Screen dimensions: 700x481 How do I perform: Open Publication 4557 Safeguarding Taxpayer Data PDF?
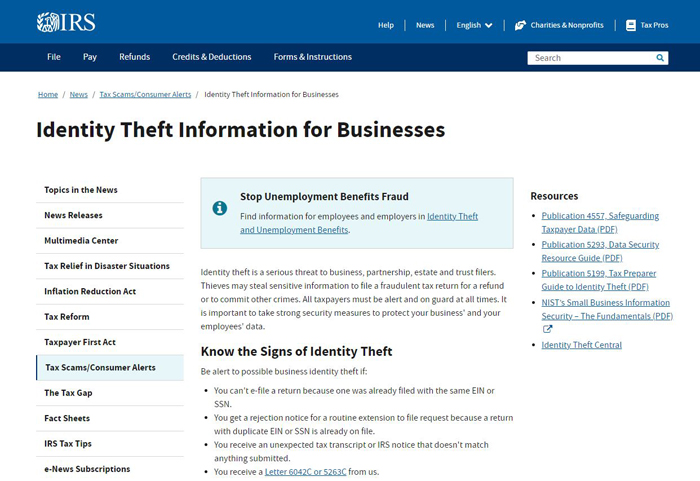(600, 222)
